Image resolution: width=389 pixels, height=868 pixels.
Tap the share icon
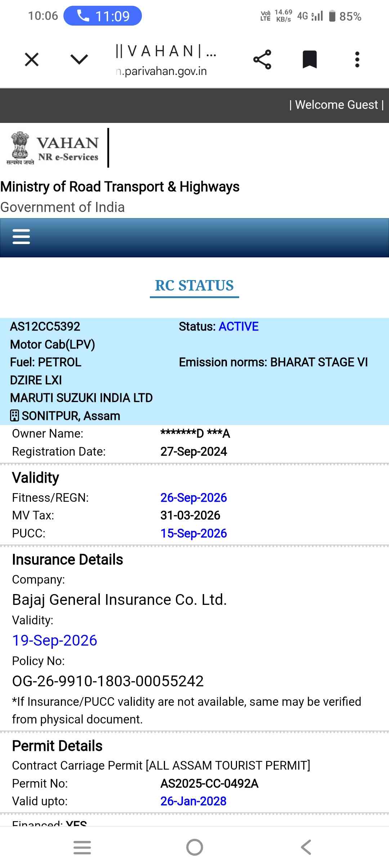tap(262, 59)
